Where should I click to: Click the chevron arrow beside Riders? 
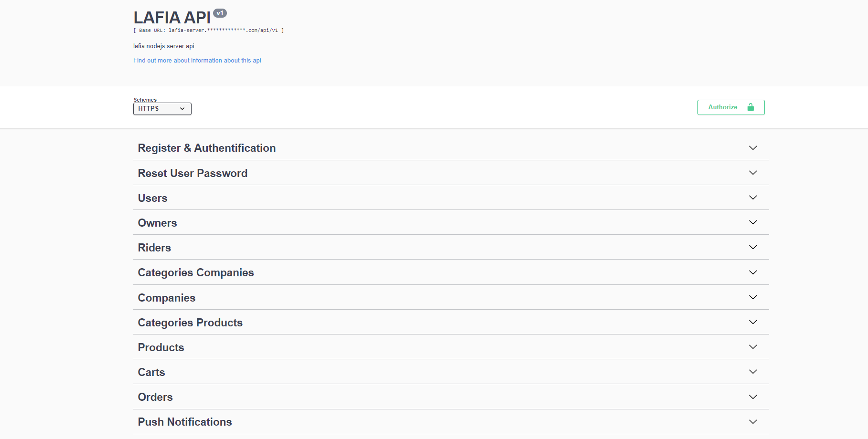[x=753, y=247]
